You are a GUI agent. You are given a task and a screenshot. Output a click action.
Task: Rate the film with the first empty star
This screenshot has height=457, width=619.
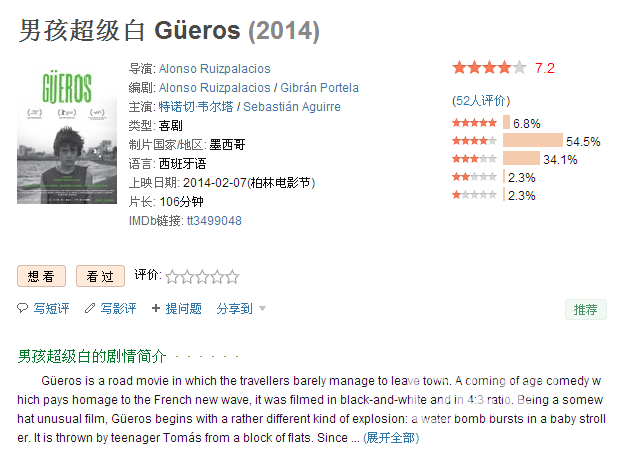(x=172, y=277)
